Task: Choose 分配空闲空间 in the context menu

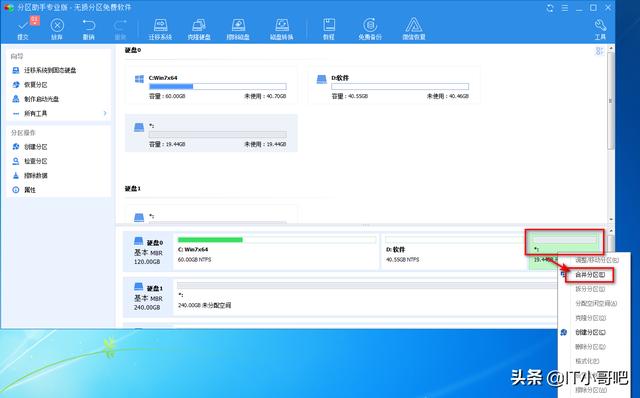Action: pos(596,303)
